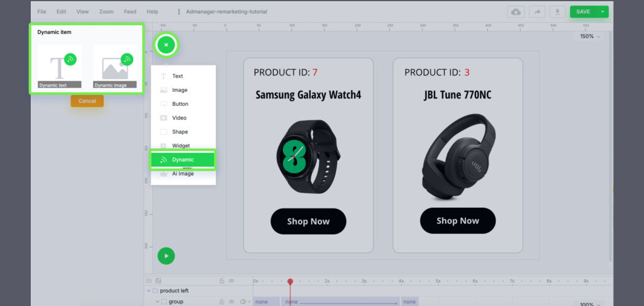Click the share arrow icon

[x=537, y=12]
